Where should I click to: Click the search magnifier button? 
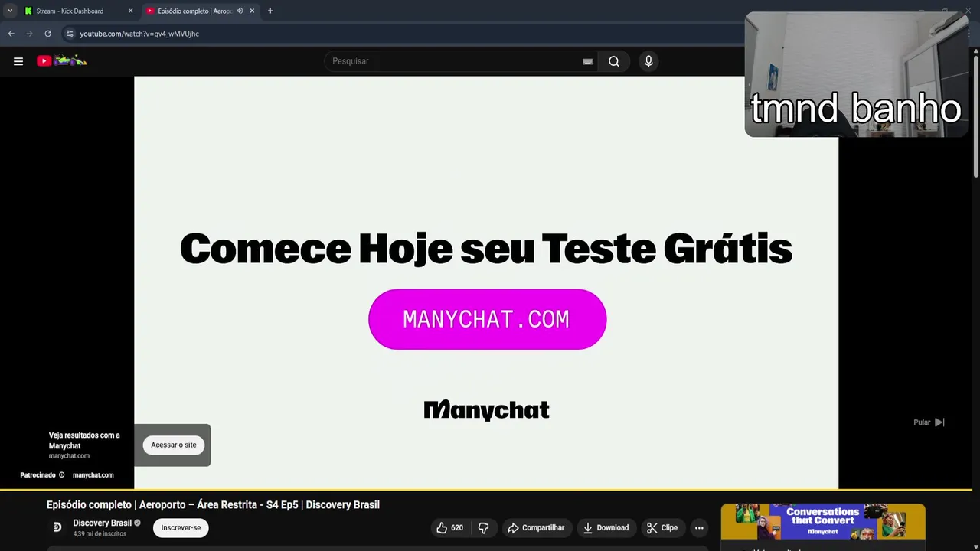click(614, 61)
